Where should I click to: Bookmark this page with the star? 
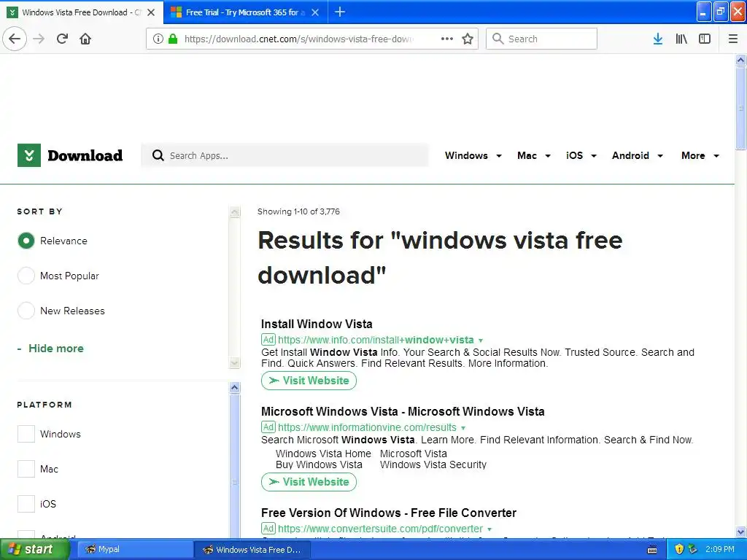coord(468,39)
